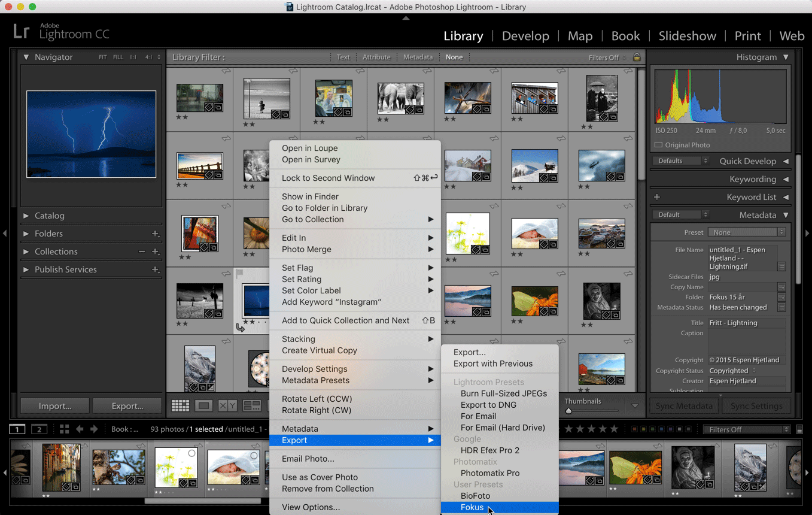
Task: Enable the Metadata library filter
Action: coord(418,57)
